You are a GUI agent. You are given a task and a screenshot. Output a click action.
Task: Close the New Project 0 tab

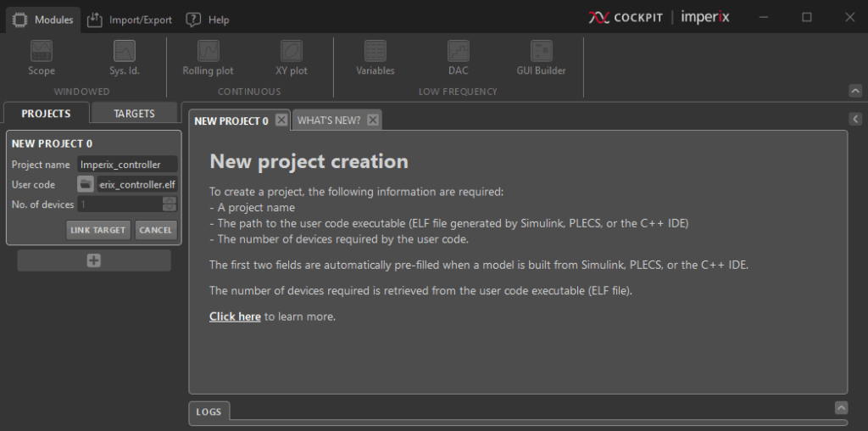281,120
